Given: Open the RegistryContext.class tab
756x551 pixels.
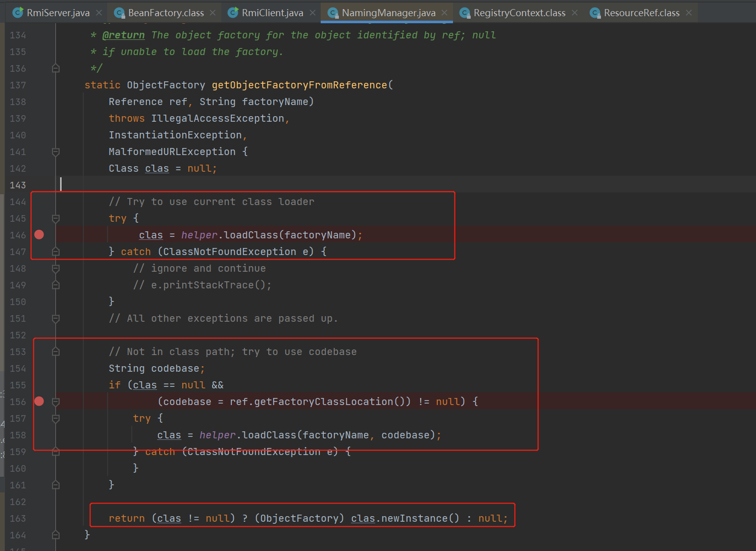Looking at the screenshot, I should tap(519, 13).
